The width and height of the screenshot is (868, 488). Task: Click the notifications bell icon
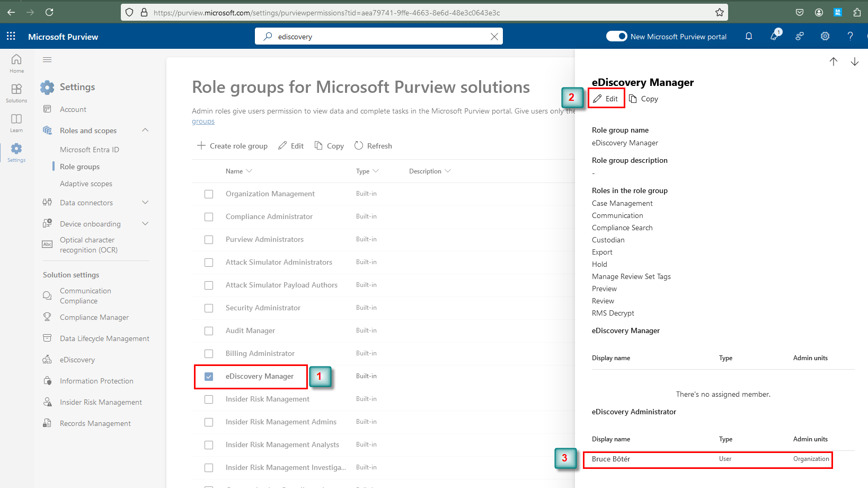pos(749,36)
